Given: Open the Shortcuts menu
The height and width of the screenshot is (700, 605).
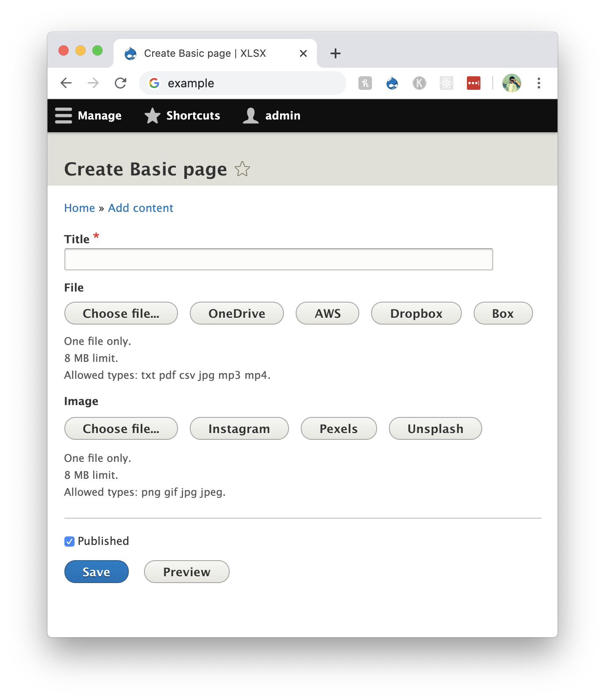Looking at the screenshot, I should point(182,116).
